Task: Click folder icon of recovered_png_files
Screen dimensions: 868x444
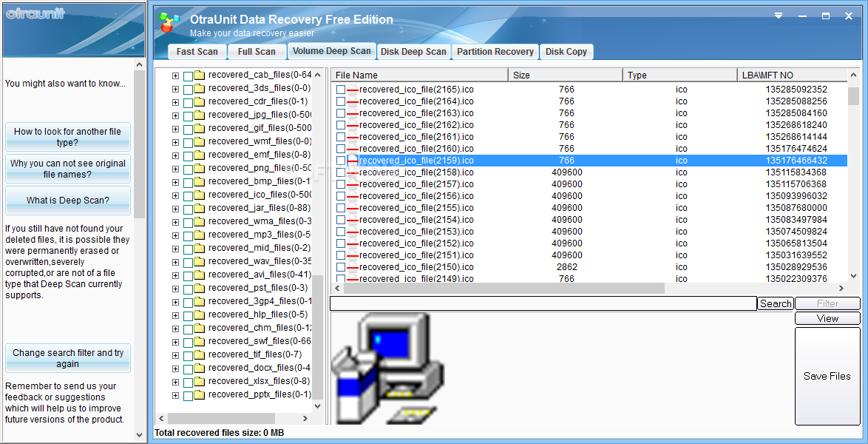Action: (x=200, y=168)
